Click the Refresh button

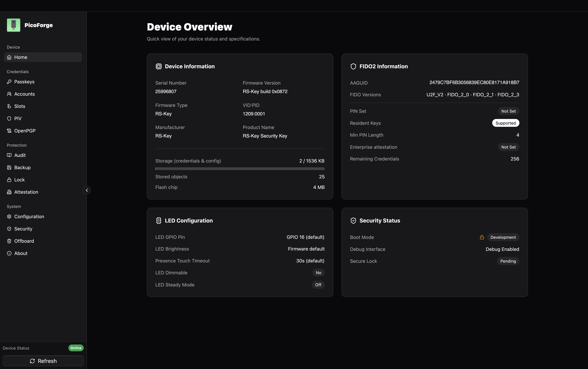click(x=43, y=361)
